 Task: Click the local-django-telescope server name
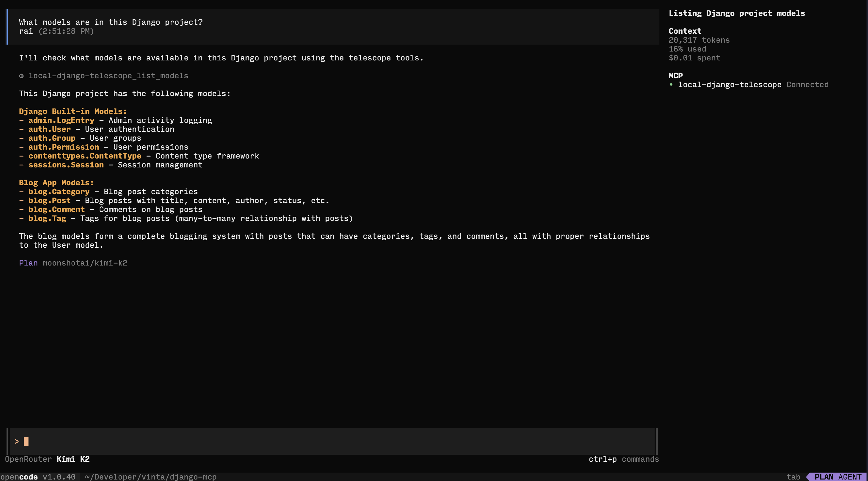tap(730, 84)
